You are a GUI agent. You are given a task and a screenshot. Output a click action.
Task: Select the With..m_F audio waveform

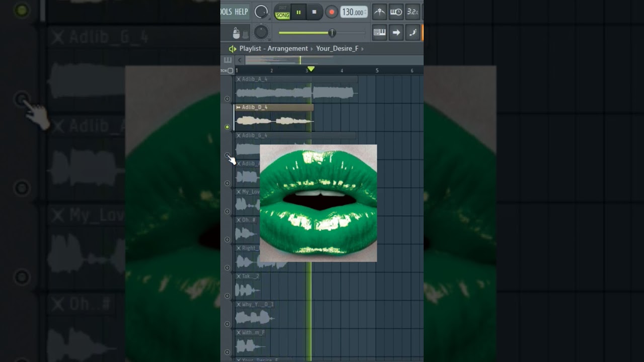251,346
